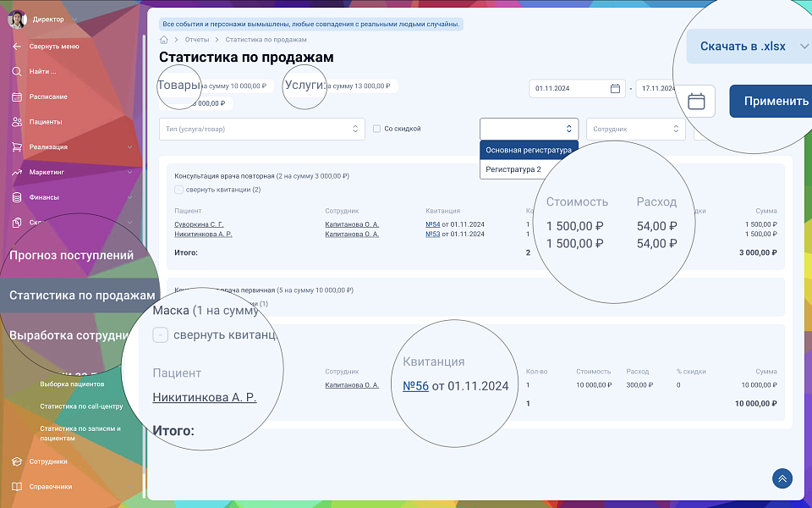The height and width of the screenshot is (508, 812).
Task: Click the search magnifier icon in sidebar
Action: pyautogui.click(x=16, y=71)
